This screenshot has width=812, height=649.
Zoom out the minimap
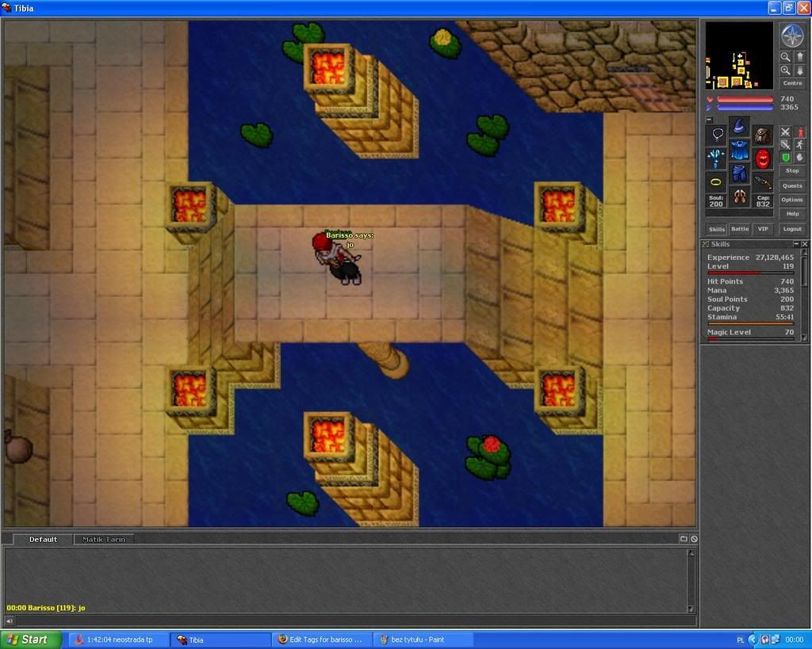[786, 57]
